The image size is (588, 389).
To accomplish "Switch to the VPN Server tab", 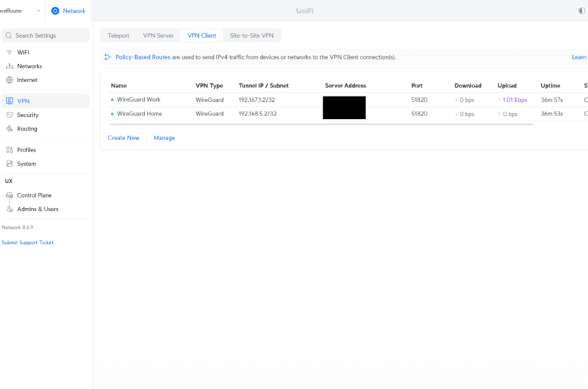I will tap(158, 35).
